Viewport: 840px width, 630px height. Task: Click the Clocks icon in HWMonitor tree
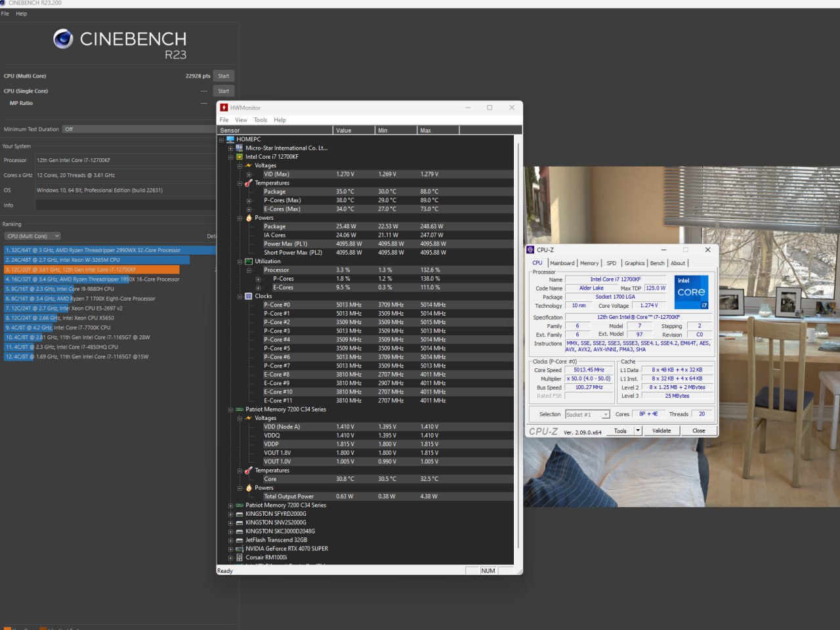249,296
